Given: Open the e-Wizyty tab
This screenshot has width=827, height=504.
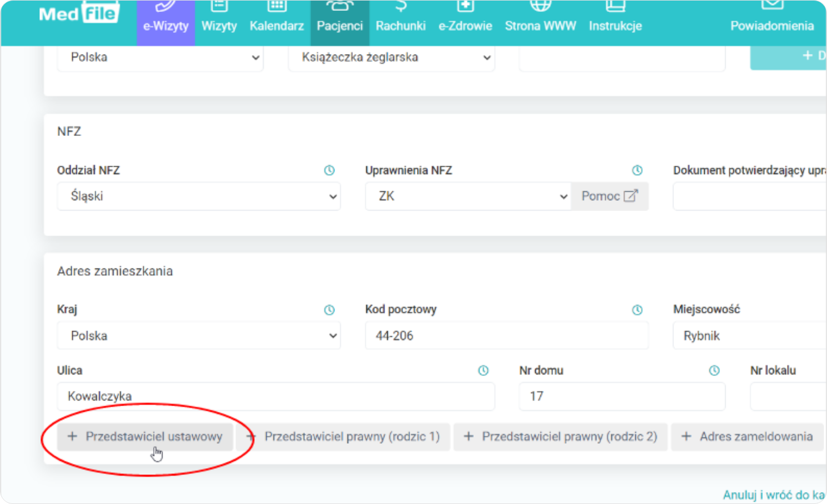Looking at the screenshot, I should click(x=166, y=23).
